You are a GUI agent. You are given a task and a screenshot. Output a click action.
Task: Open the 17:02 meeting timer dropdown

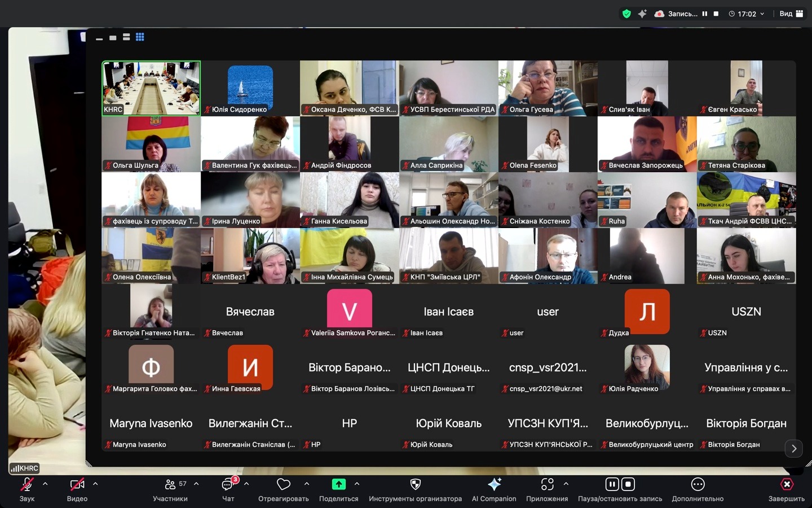[x=747, y=14]
